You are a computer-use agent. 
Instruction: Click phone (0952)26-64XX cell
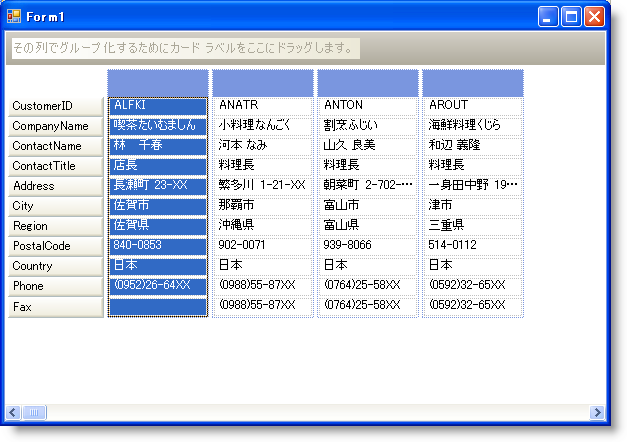pyautogui.click(x=158, y=286)
